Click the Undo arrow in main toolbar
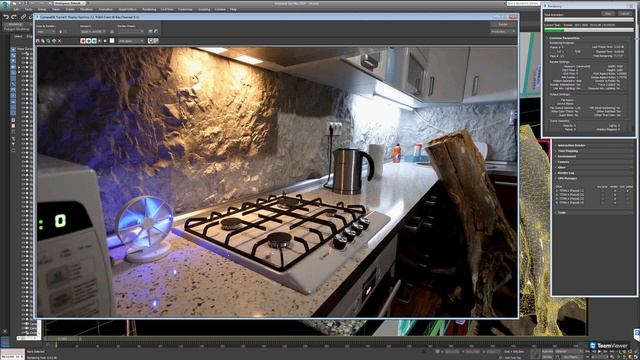The height and width of the screenshot is (360, 640). (6, 17)
